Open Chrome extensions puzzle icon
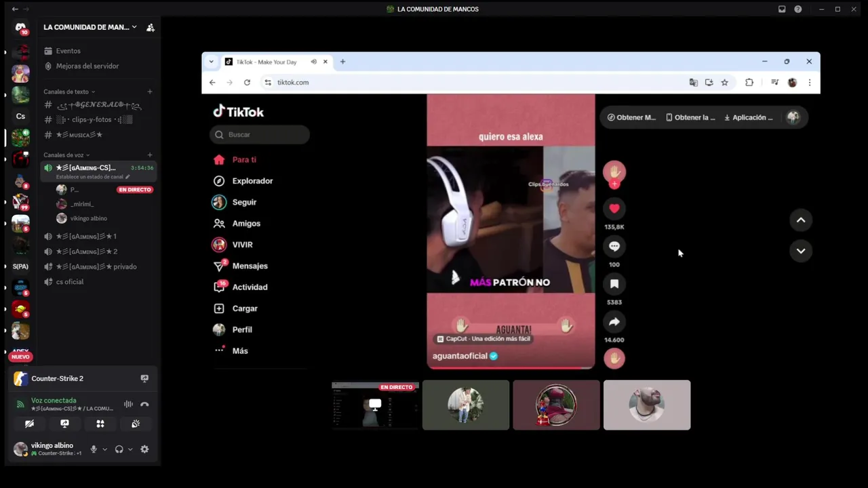 click(x=749, y=82)
